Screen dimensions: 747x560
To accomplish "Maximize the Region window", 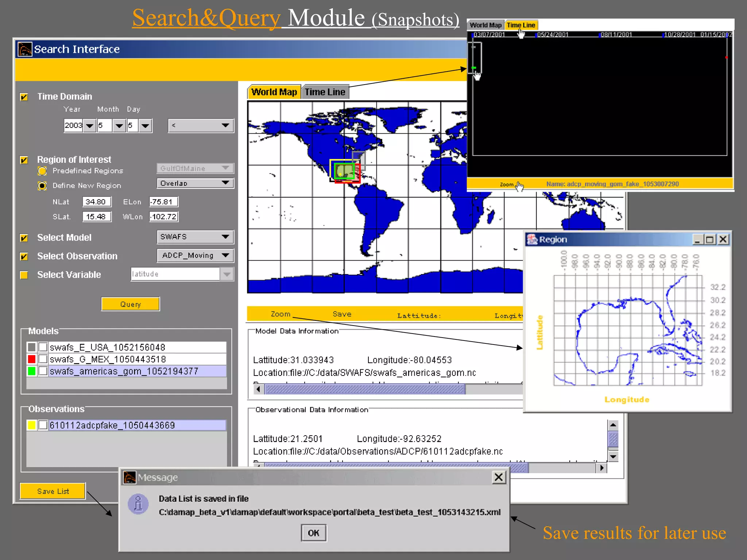I will coord(710,240).
